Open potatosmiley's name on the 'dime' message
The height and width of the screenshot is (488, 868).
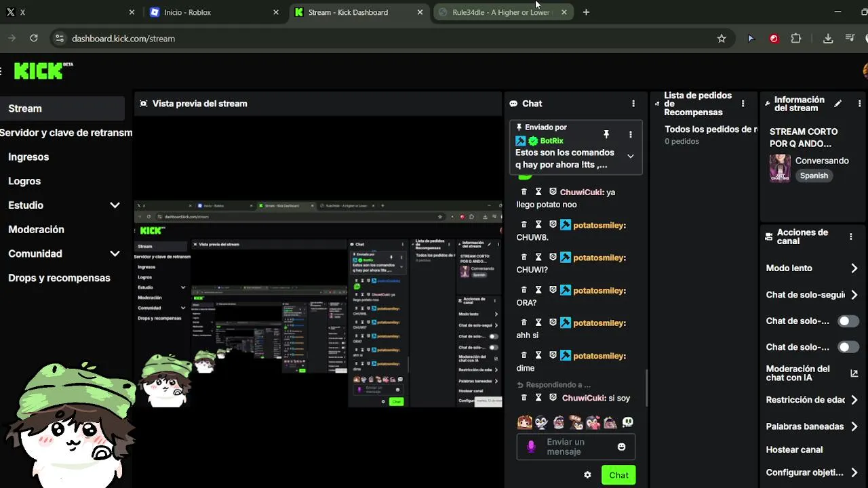pyautogui.click(x=599, y=356)
